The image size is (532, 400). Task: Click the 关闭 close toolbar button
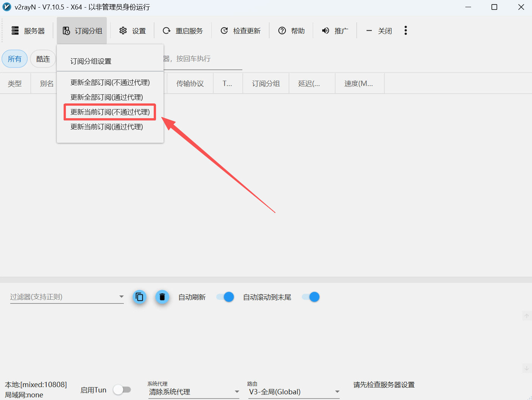pos(379,31)
